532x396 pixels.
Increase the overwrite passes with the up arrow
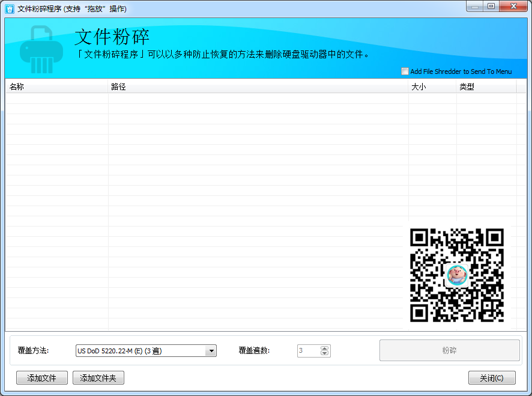point(324,349)
